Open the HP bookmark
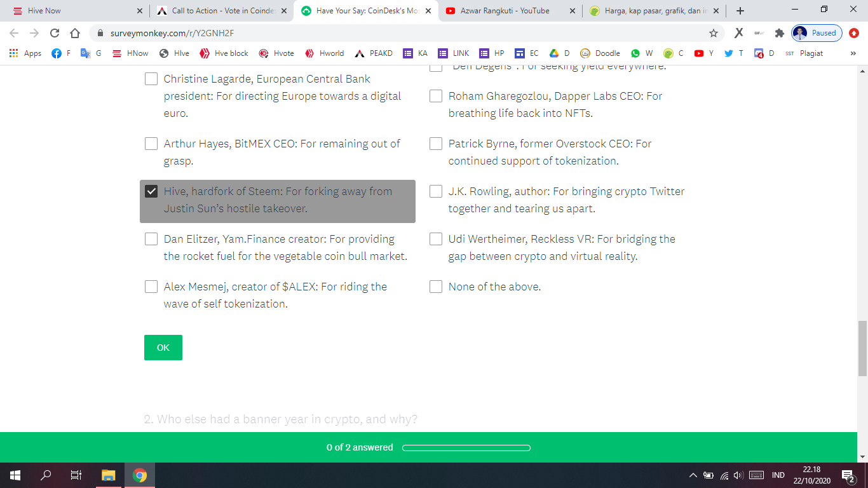Screen dimensions: 868x488 pos(492,53)
